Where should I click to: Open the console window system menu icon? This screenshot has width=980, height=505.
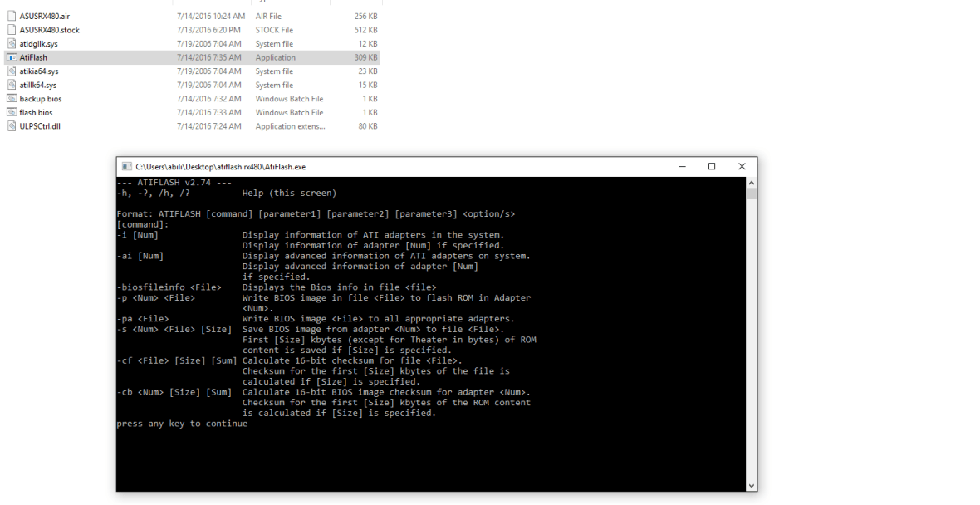(127, 167)
